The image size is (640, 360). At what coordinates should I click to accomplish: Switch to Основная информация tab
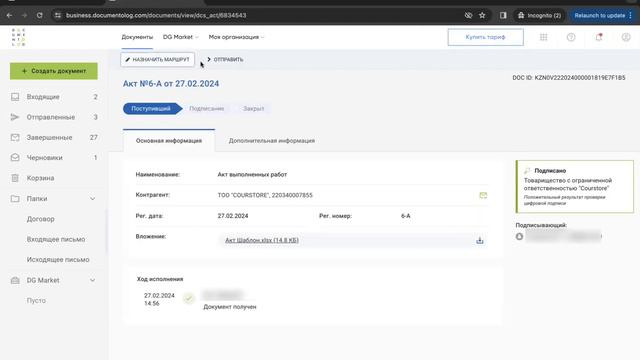point(169,140)
